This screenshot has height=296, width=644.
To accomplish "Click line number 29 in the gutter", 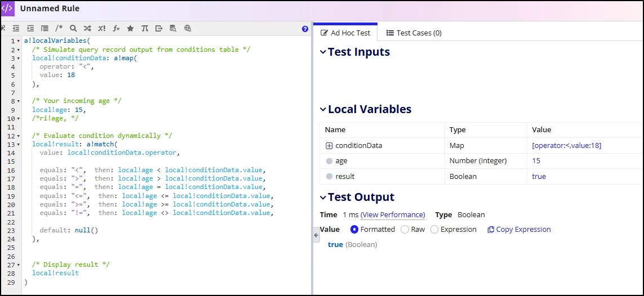I will point(11,282).
